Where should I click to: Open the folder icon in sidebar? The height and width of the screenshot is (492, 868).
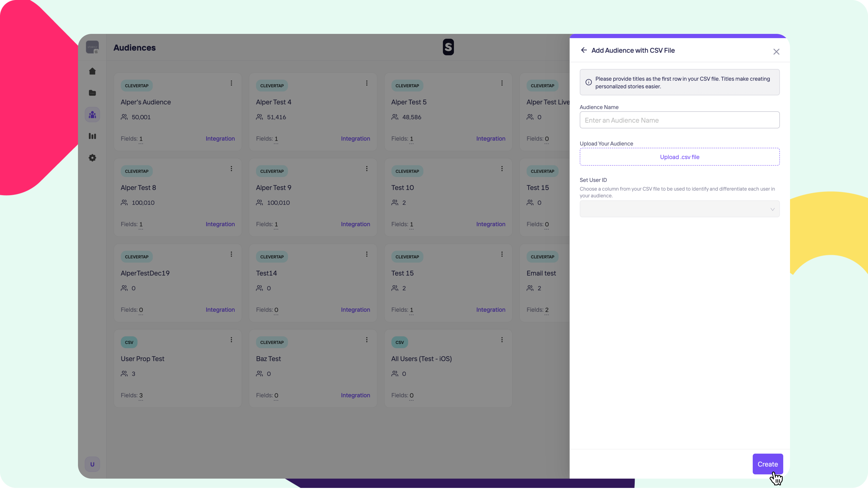(x=92, y=93)
